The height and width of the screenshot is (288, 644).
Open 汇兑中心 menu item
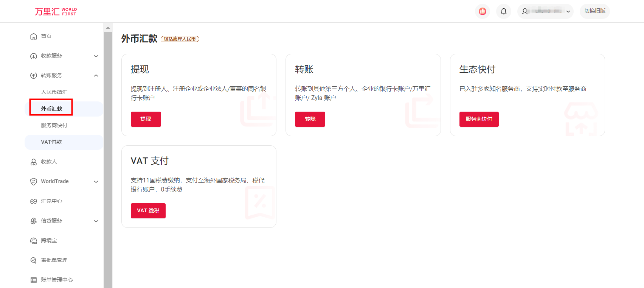coord(51,201)
